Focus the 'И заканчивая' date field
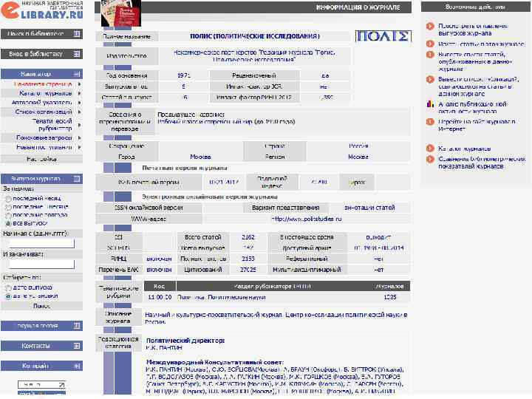 [41, 264]
